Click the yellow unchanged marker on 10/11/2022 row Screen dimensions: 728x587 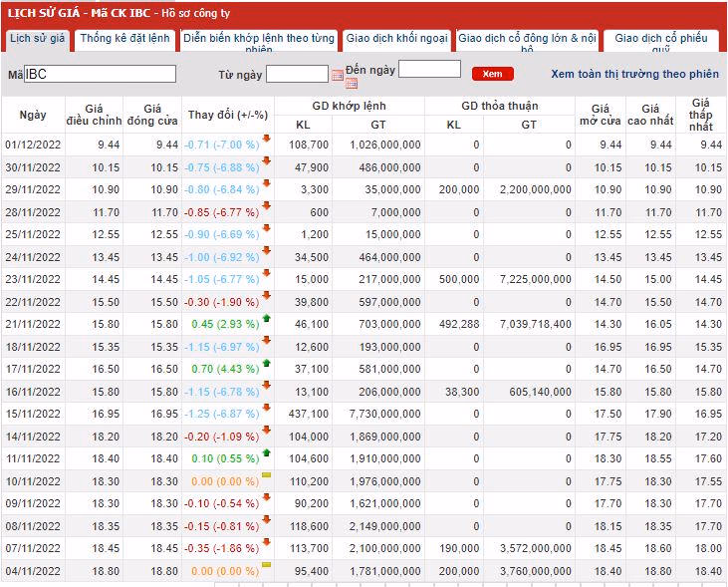[x=267, y=476]
